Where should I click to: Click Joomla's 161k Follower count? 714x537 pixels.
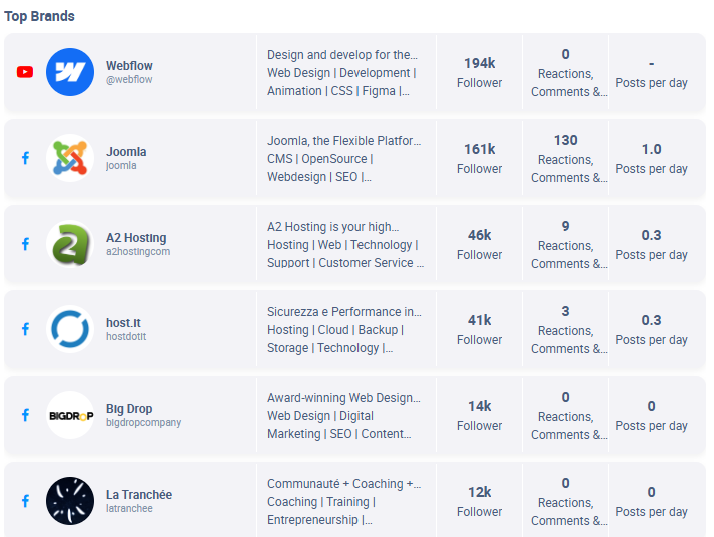coord(479,158)
